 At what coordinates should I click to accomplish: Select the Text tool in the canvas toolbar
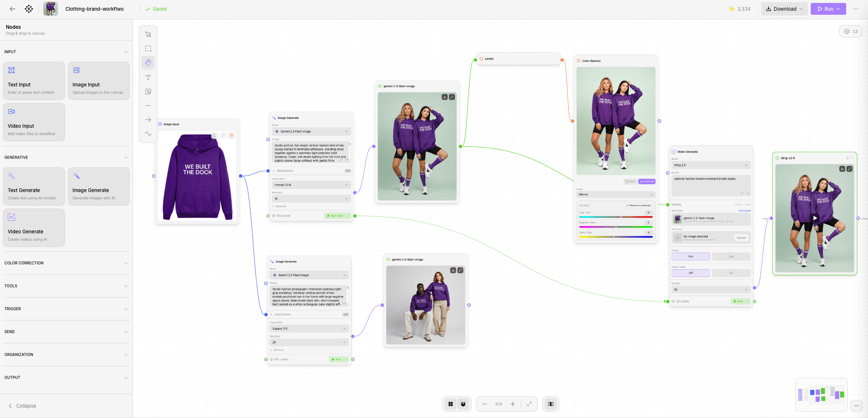(x=148, y=78)
